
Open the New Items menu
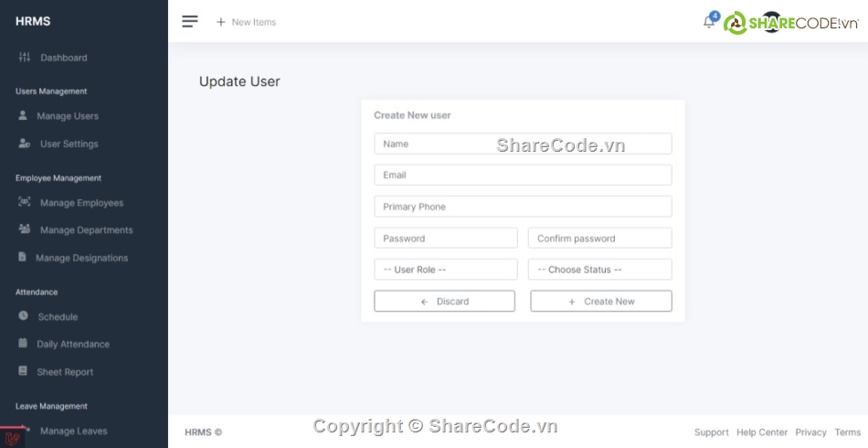pos(246,22)
